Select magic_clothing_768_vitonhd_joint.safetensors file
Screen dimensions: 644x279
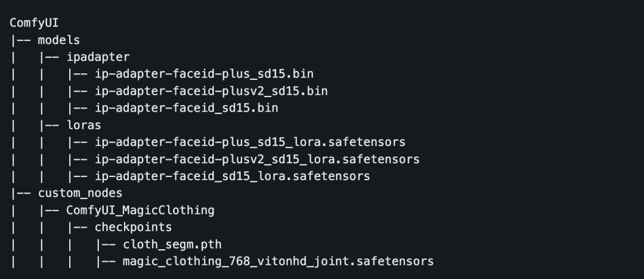(x=278, y=261)
